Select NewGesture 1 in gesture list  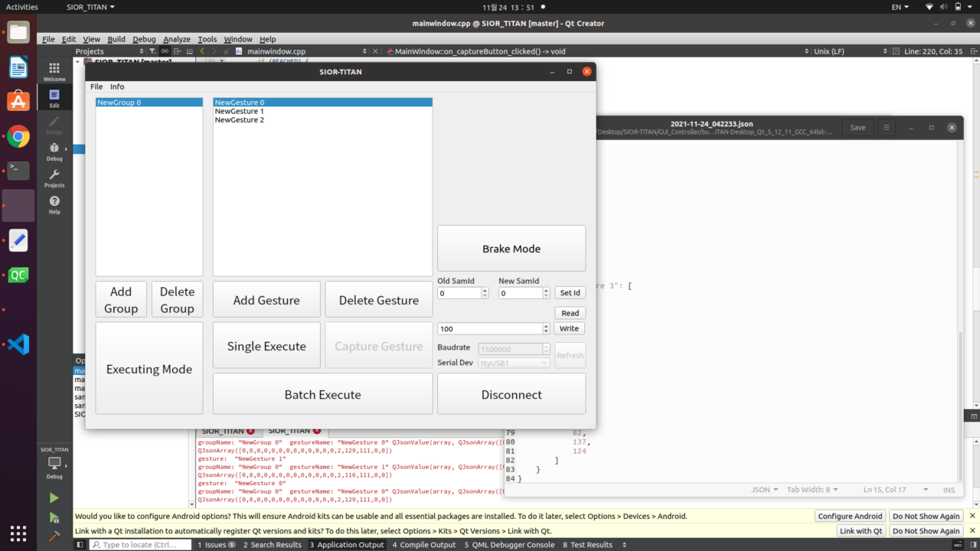(322, 111)
